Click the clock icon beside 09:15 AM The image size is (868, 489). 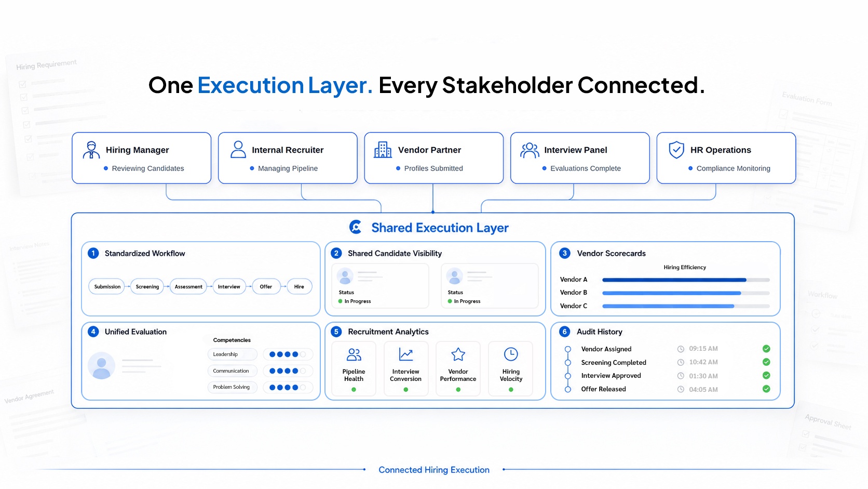pos(681,349)
